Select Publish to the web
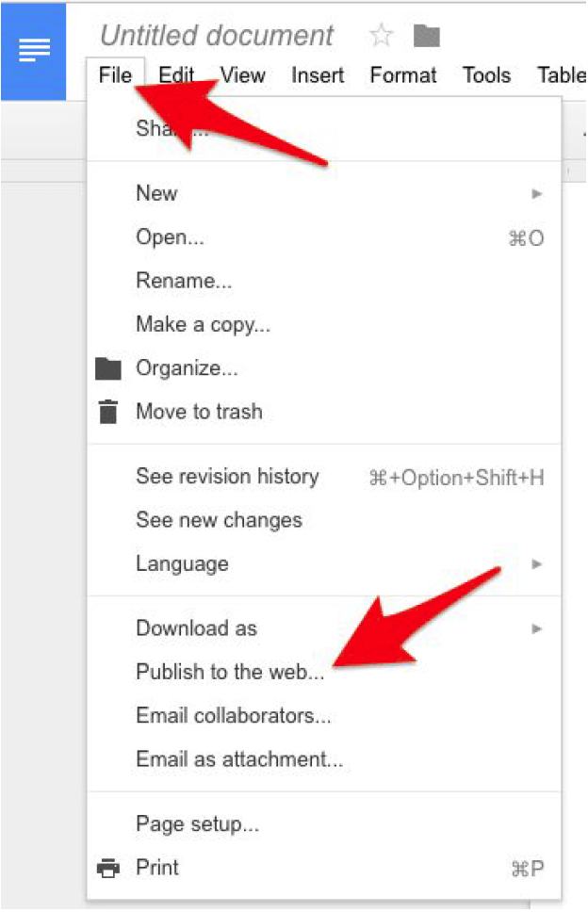The height and width of the screenshot is (912, 588). (230, 672)
